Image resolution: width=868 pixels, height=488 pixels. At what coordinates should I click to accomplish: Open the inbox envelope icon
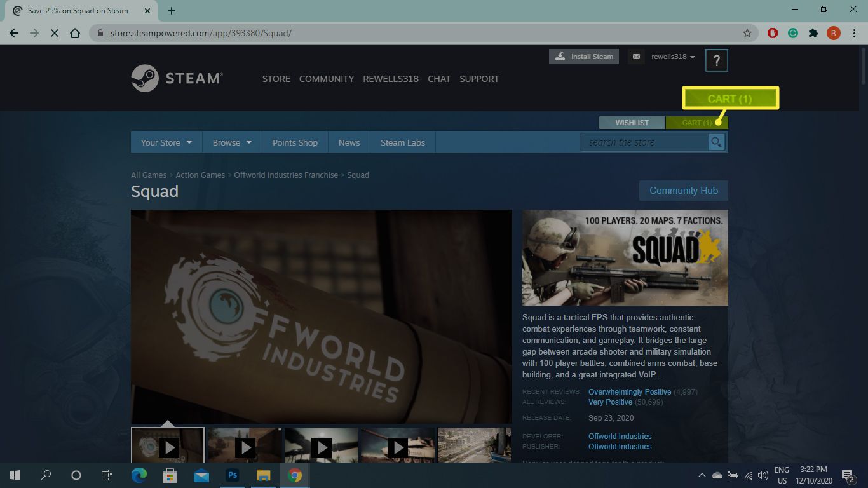(636, 57)
